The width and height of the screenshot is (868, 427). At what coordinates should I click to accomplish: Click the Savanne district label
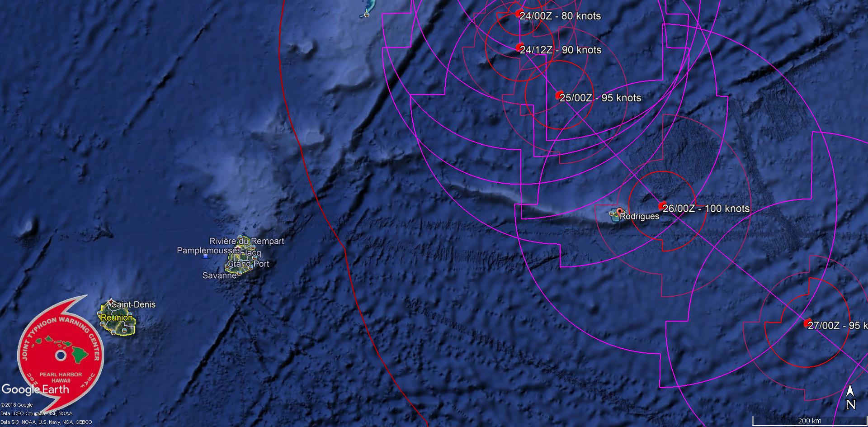[x=219, y=275]
